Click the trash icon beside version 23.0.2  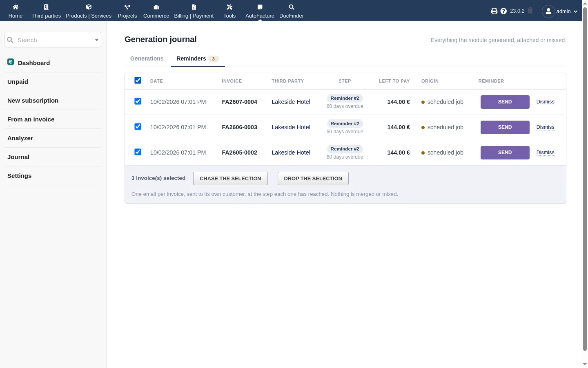click(x=530, y=11)
